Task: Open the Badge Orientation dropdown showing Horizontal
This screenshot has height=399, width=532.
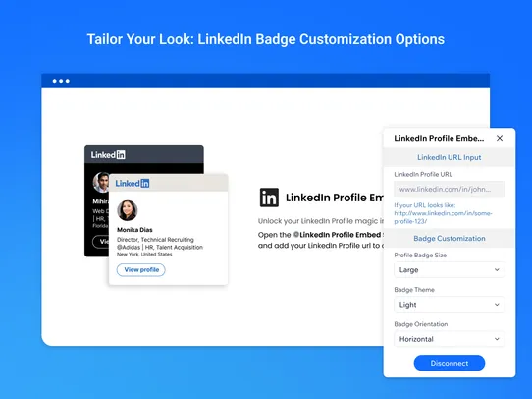Action: [x=450, y=339]
